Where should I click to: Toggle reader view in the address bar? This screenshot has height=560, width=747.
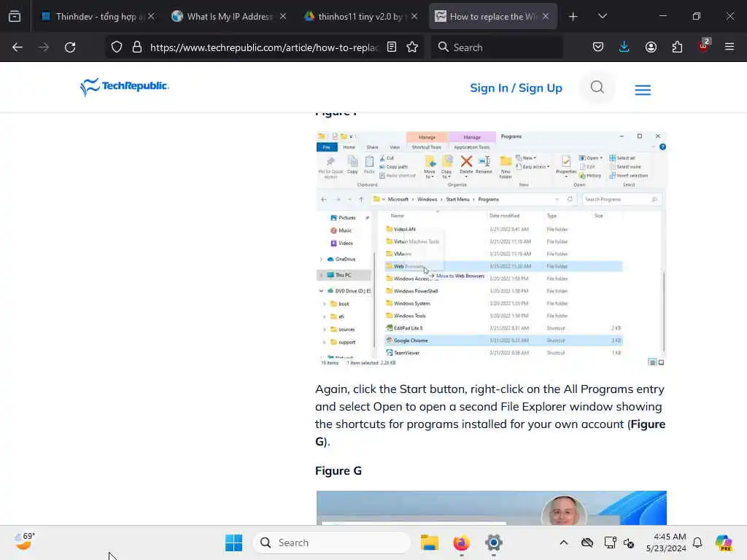(x=392, y=47)
